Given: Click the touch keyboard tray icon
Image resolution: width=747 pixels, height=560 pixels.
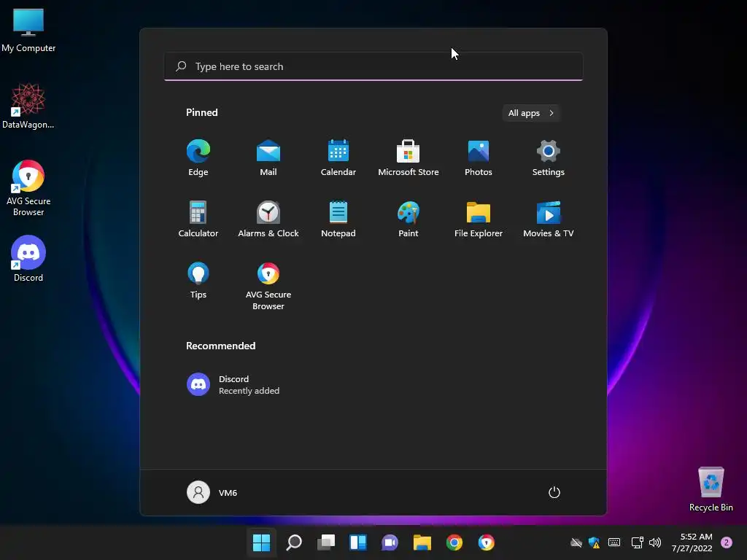Looking at the screenshot, I should 614,542.
